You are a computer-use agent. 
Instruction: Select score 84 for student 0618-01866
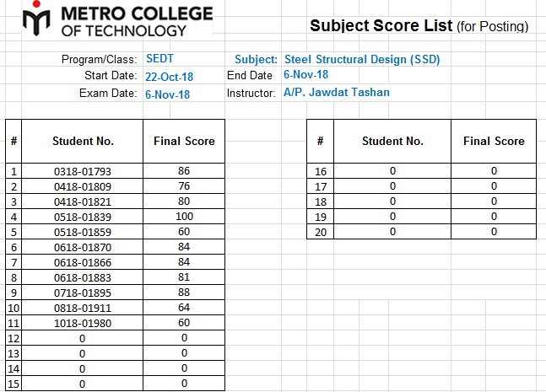point(184,262)
